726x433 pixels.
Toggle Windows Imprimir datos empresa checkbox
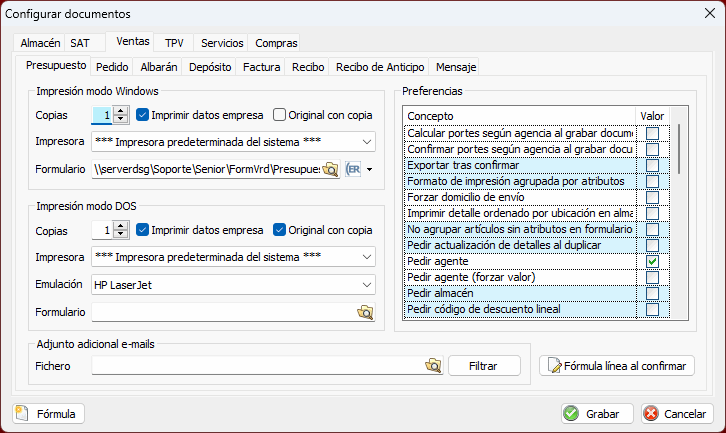click(x=143, y=115)
